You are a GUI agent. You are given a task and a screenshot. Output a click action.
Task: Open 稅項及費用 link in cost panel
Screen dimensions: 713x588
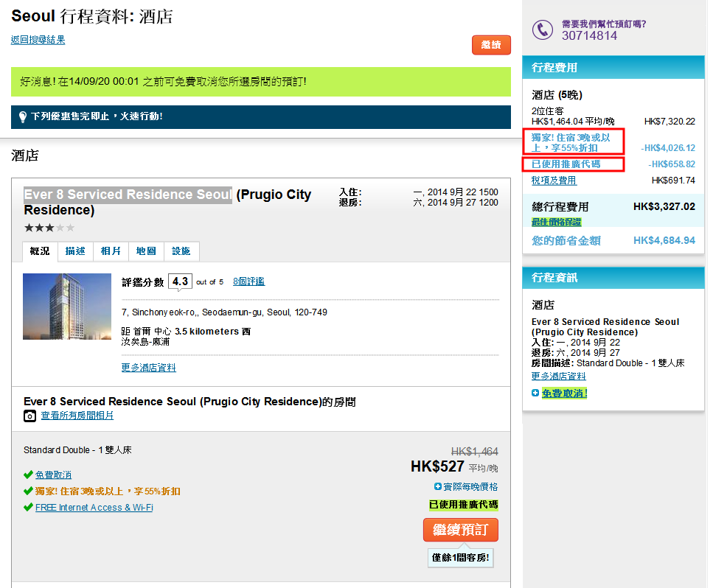(554, 181)
